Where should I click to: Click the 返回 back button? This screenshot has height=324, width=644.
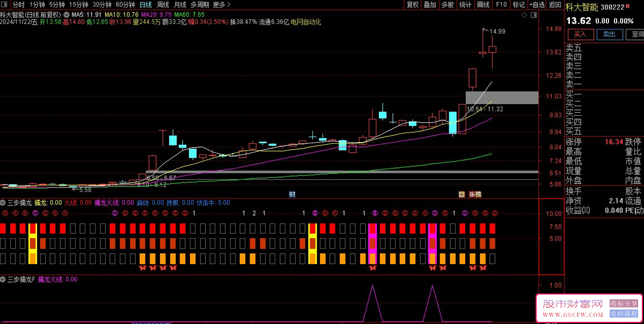click(554, 4)
